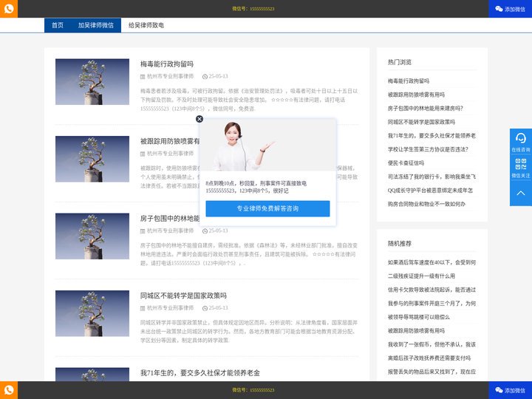Click 专业律师免费解答咨询 button
Screen dimensions: 532x399
tap(267, 208)
